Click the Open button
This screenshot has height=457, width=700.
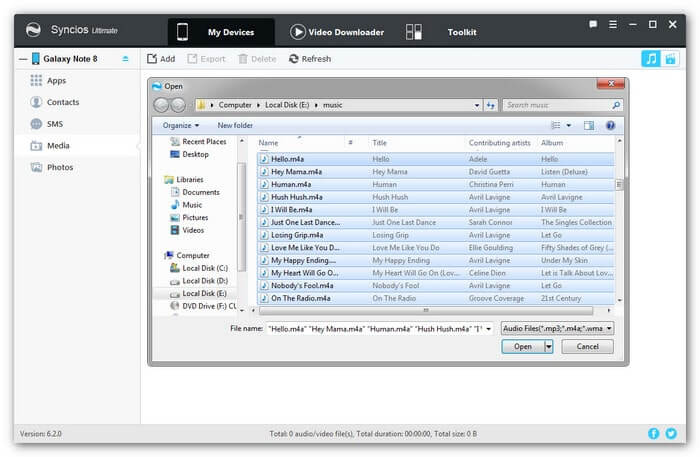523,346
